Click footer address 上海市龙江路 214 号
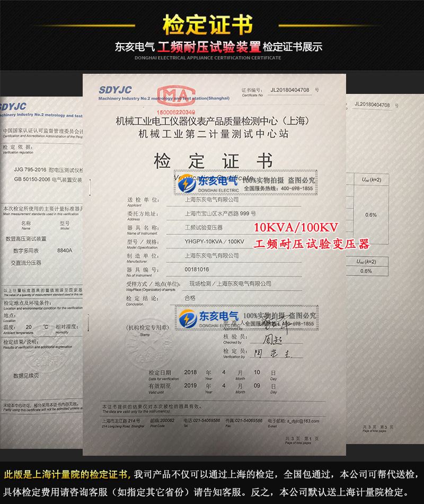This screenshot has height=504, width=424. [x=121, y=421]
